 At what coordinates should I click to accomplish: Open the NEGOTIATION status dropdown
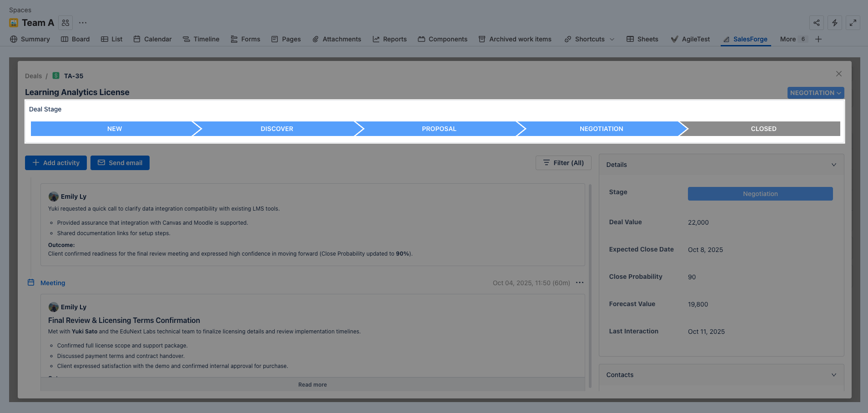[x=815, y=93]
